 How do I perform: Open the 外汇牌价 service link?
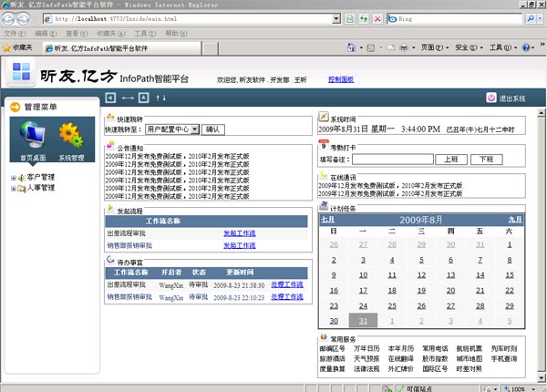pos(400,368)
